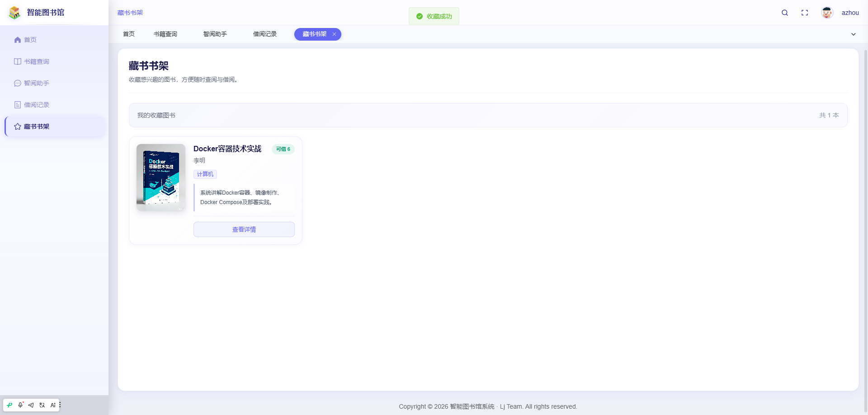Click the green check icon in 收藏成功 toast
Viewport: 868px width, 415px height.
(x=420, y=16)
